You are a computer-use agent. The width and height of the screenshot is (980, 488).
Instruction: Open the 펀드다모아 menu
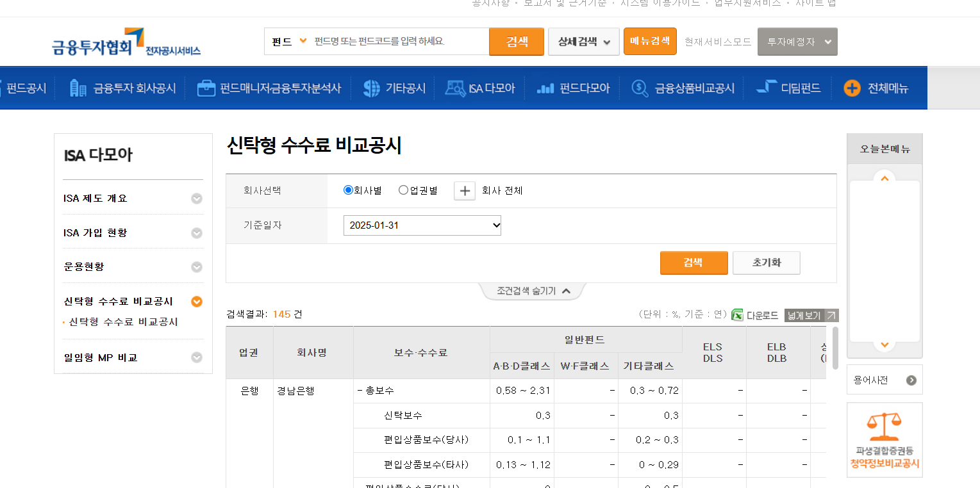click(x=585, y=88)
